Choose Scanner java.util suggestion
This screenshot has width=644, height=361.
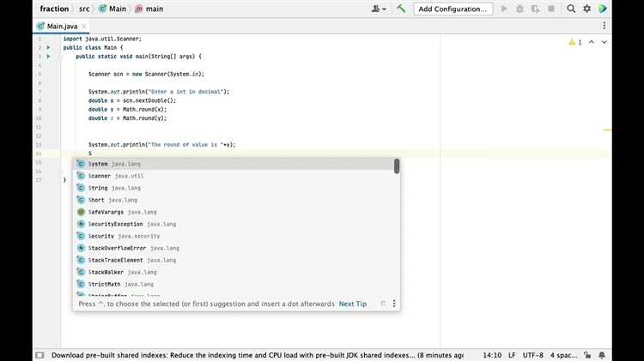point(234,176)
